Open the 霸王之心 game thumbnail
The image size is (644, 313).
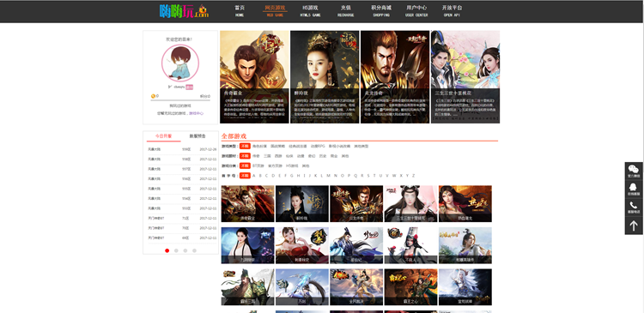[410, 287]
